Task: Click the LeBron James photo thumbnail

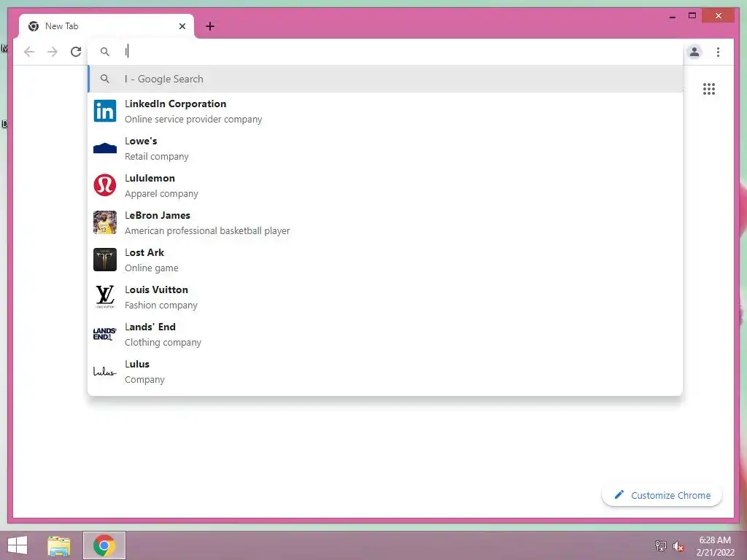Action: (105, 222)
